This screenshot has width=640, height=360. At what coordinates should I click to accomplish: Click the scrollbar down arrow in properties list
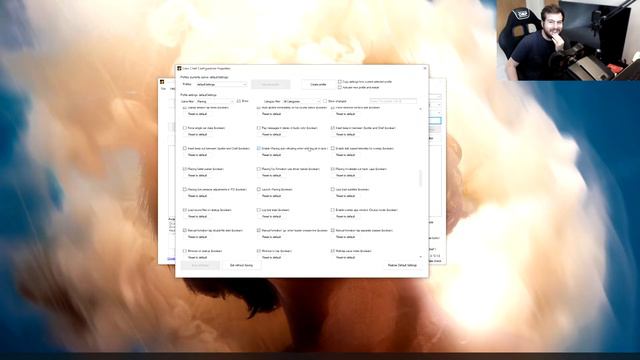coord(421,257)
